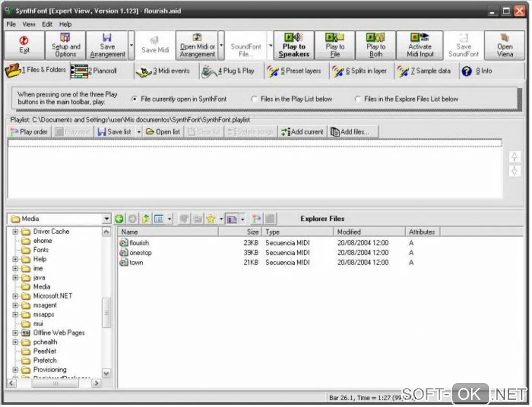The image size is (532, 407).
Task: Open the Help menu
Action: pyautogui.click(x=66, y=24)
